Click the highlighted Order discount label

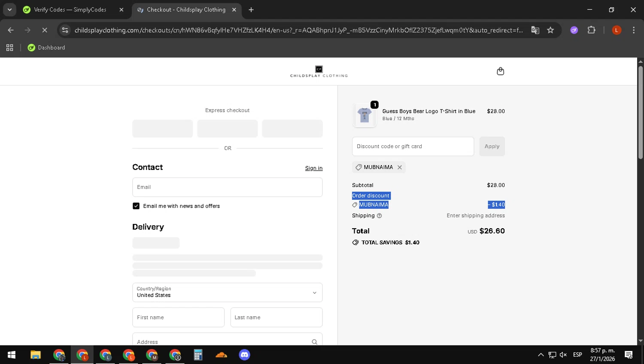click(x=371, y=196)
